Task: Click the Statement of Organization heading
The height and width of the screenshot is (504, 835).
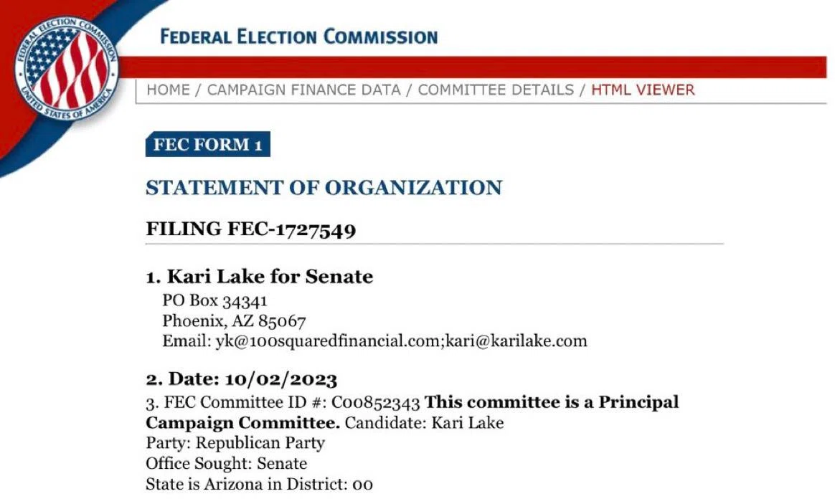Action: tap(324, 188)
